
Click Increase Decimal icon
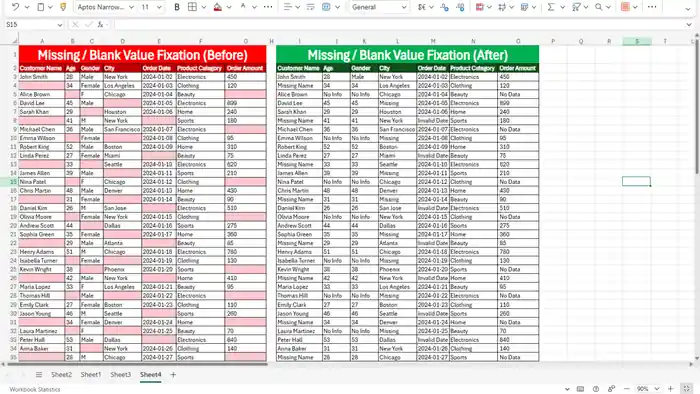coord(460,7)
